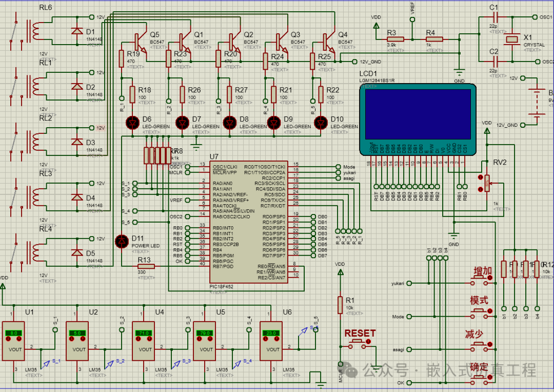The image size is (554, 392).
Task: Increase temperature on LM35 sensor U5
Action: pos(210,339)
